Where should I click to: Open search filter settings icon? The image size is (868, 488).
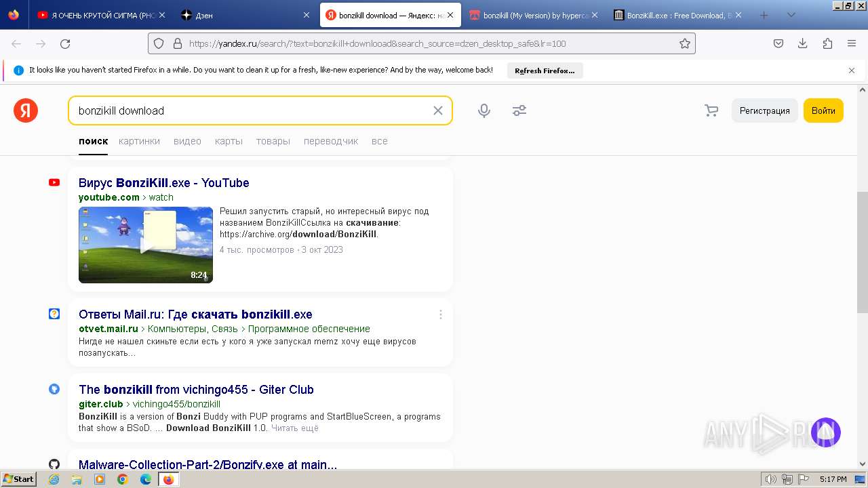click(x=519, y=110)
